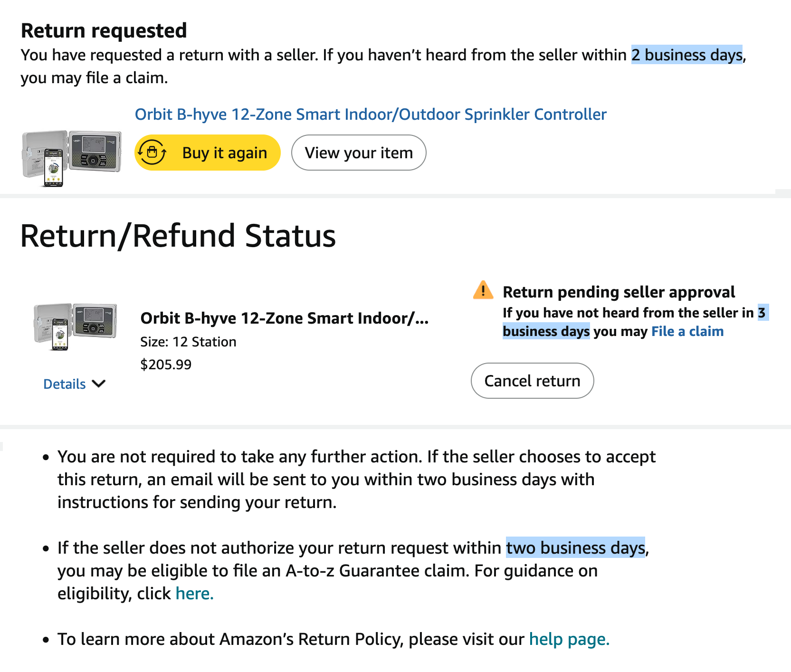Click the Buy it again button
The image size is (791, 672).
tap(208, 153)
